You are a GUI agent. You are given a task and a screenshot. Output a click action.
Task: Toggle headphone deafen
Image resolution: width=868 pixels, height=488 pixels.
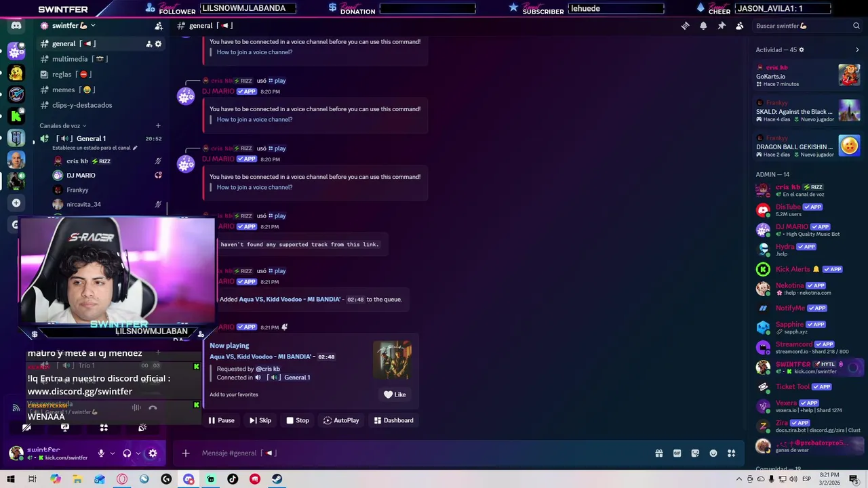(x=127, y=453)
